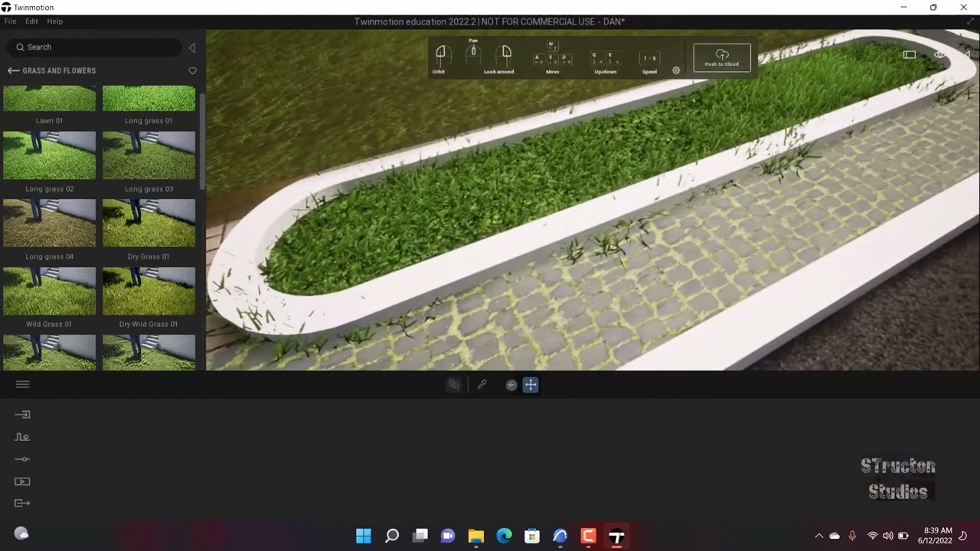Toggle fullscreen arrows icon in title strip

click(x=971, y=21)
